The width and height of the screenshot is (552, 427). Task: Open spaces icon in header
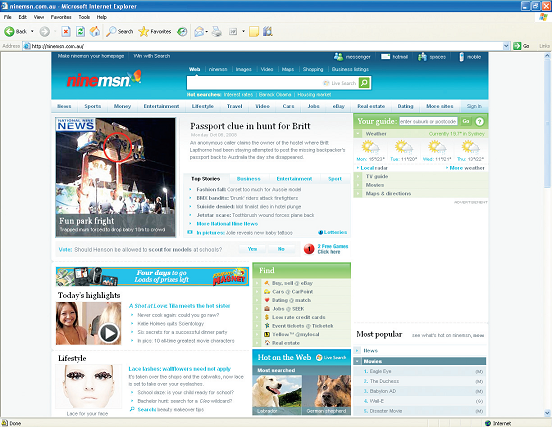pos(422,57)
